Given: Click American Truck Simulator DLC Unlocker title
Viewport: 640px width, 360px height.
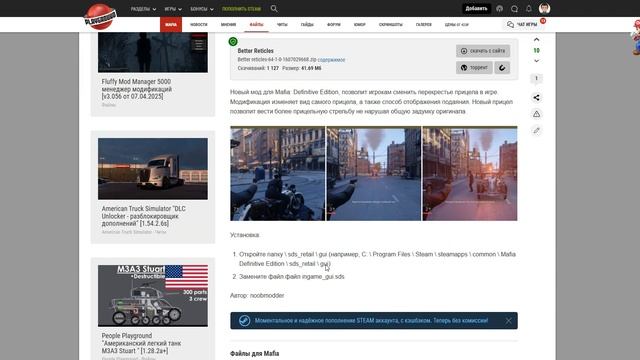Looking at the screenshot, I should 144,216.
